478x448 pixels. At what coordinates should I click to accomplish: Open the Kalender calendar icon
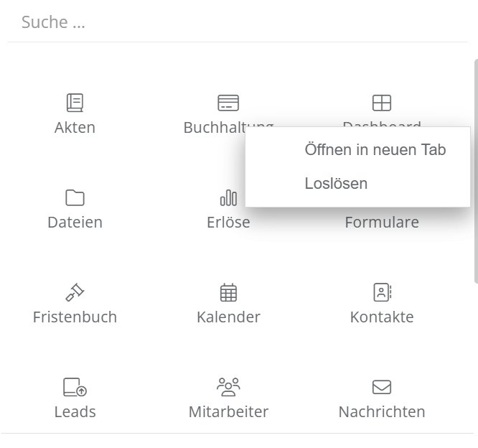point(228,292)
